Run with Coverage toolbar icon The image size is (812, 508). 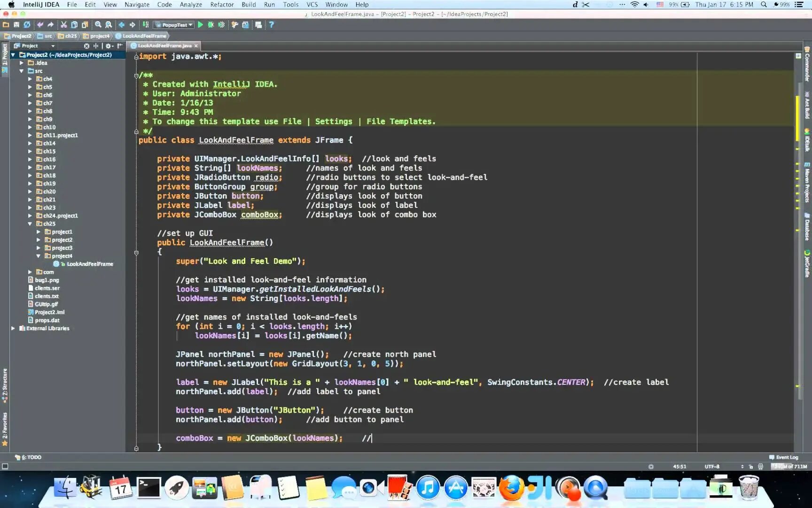point(221,25)
